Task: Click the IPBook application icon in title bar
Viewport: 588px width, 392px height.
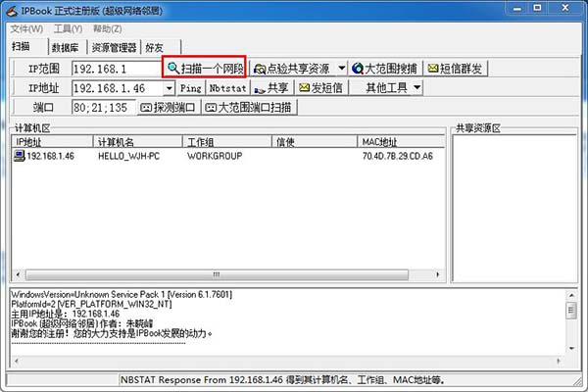Action: coord(11,11)
